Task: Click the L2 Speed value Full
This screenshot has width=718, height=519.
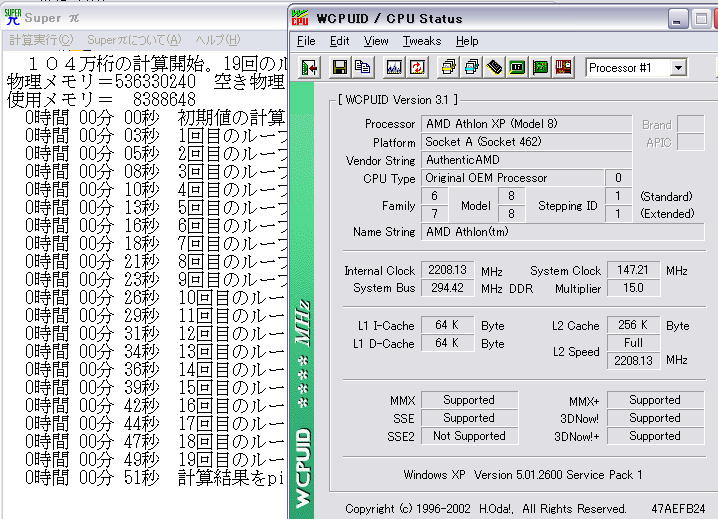Action: click(633, 343)
